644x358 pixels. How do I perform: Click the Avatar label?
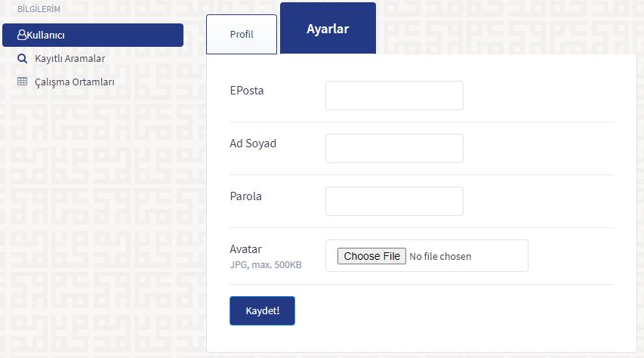[245, 249]
